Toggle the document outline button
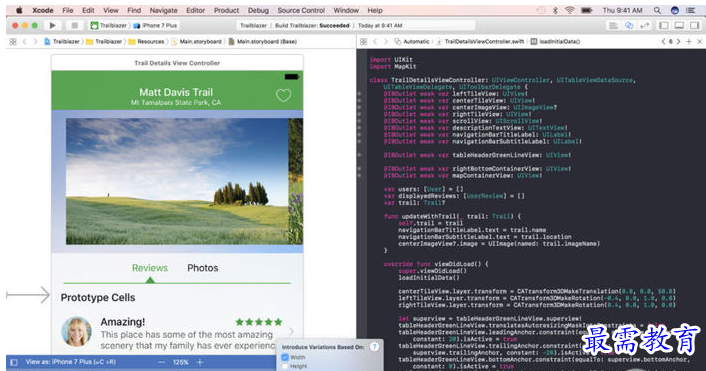This screenshot has height=371, width=706. pos(14,362)
